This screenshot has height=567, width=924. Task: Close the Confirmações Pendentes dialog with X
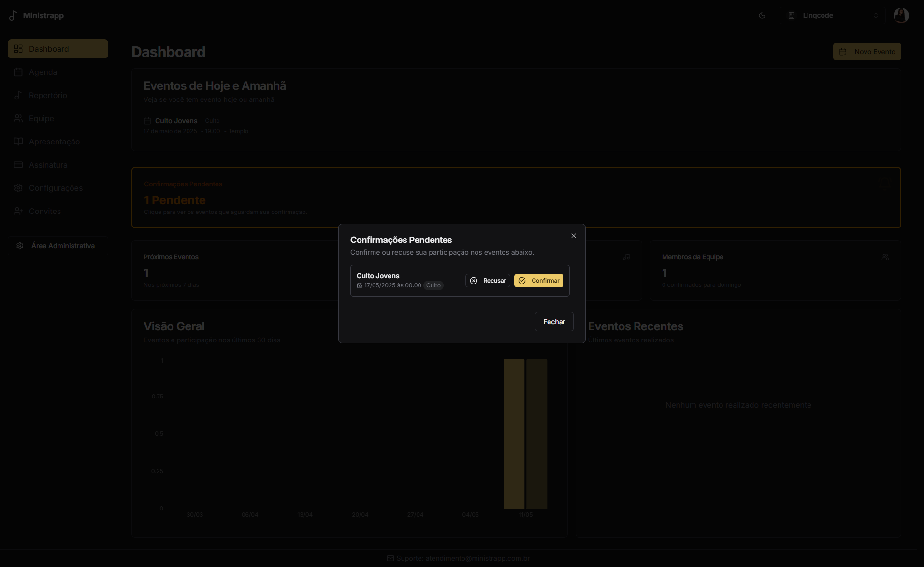coord(573,236)
